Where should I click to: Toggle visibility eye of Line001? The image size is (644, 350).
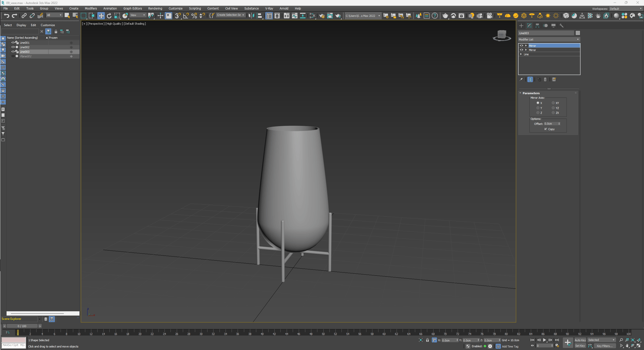tap(13, 43)
